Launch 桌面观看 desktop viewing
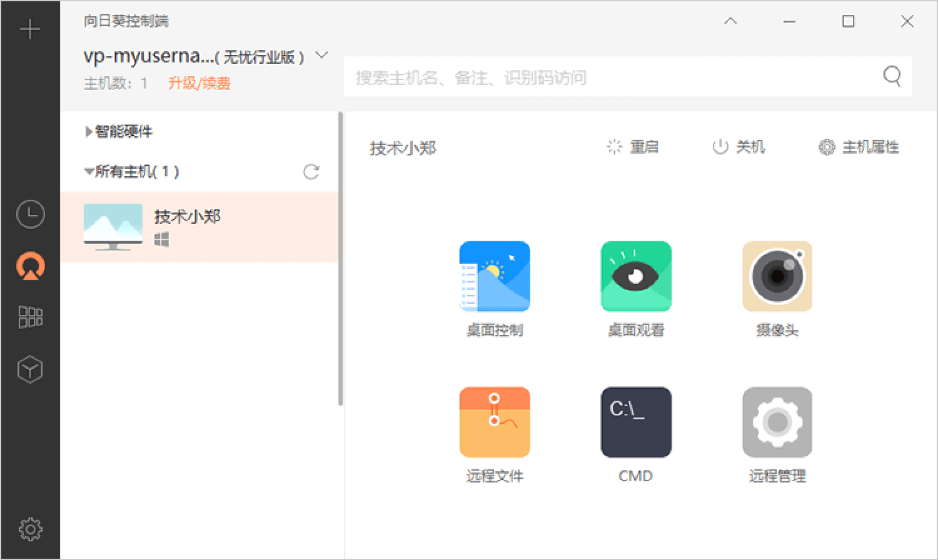Viewport: 938px width, 560px height. pyautogui.click(x=636, y=289)
